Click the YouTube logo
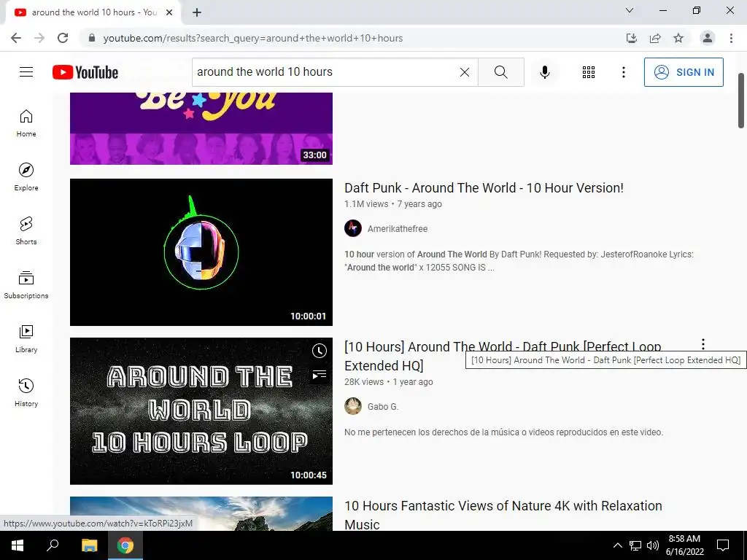This screenshot has height=560, width=747. pos(85,72)
